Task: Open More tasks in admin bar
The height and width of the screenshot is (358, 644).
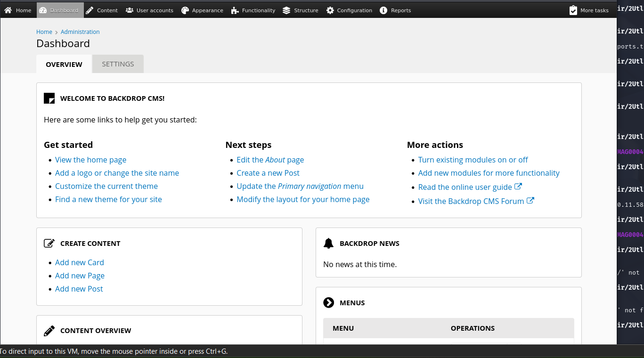Action: pos(589,10)
